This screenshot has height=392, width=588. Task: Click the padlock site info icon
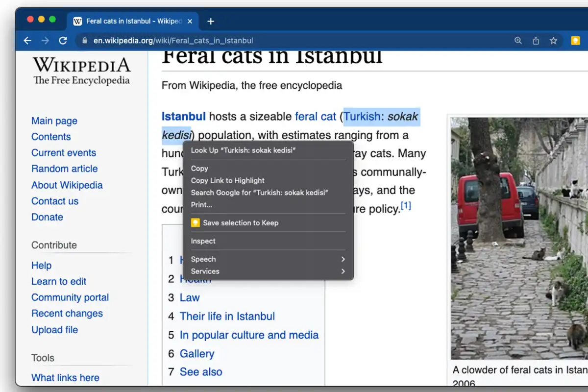click(85, 41)
